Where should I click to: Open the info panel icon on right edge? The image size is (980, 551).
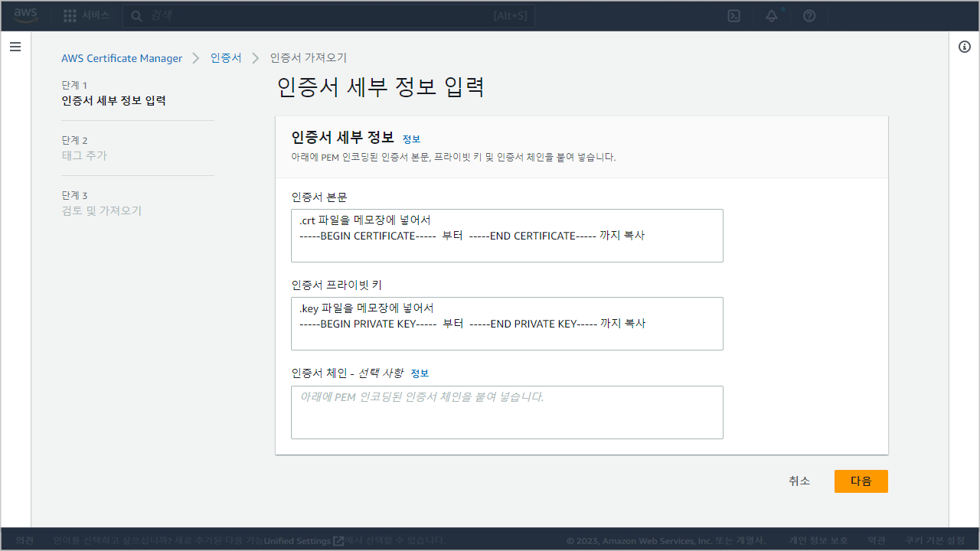pos(965,47)
